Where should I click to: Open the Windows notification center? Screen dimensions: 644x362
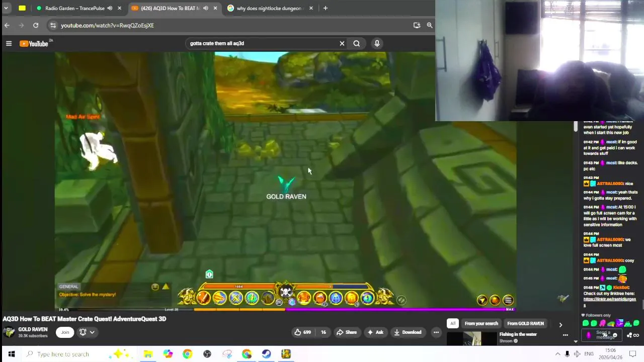click(633, 354)
